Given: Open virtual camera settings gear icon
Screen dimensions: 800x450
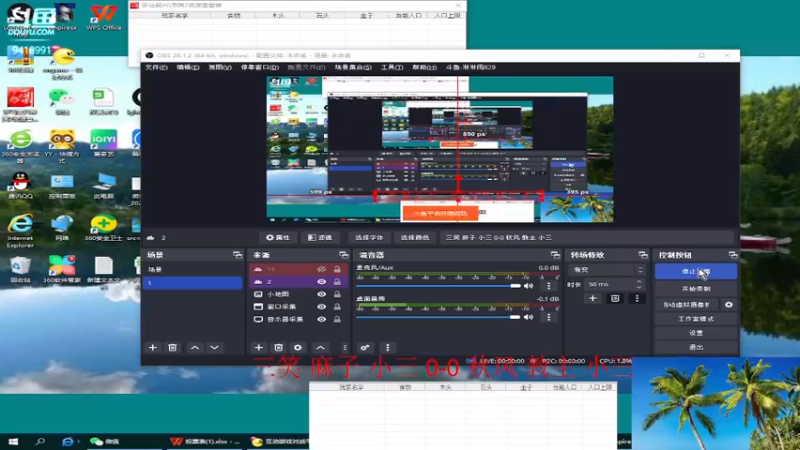Looking at the screenshot, I should point(729,305).
